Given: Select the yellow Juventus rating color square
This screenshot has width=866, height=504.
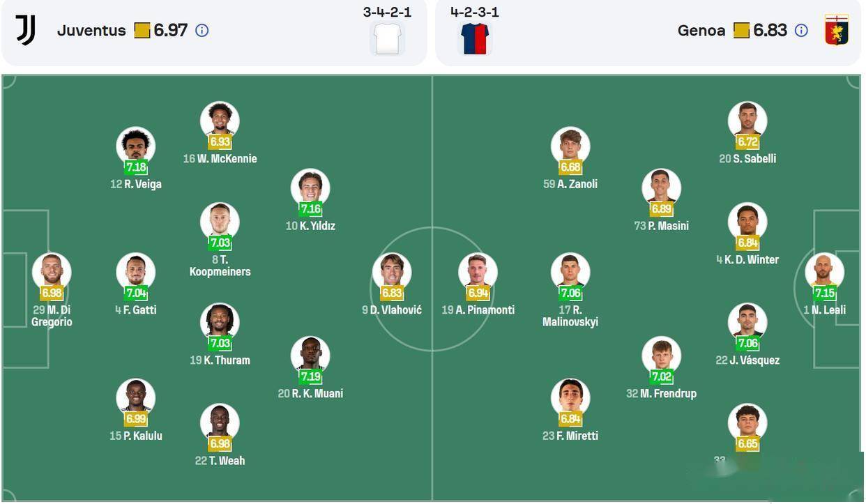Looking at the screenshot, I should pyautogui.click(x=142, y=31).
